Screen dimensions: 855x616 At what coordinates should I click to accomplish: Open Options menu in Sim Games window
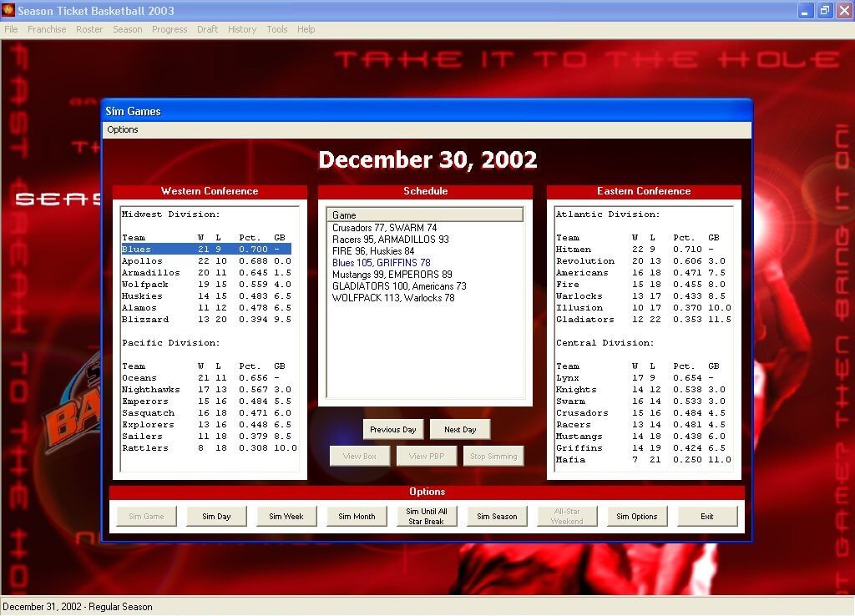coord(123,129)
